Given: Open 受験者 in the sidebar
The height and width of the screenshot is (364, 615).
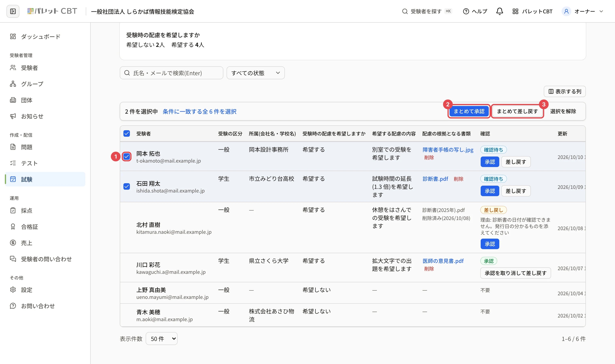Looking at the screenshot, I should (x=45, y=68).
